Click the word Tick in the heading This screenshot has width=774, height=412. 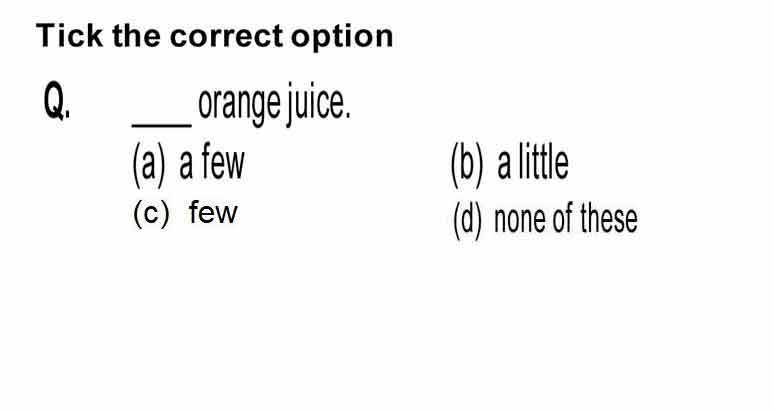click(x=70, y=36)
